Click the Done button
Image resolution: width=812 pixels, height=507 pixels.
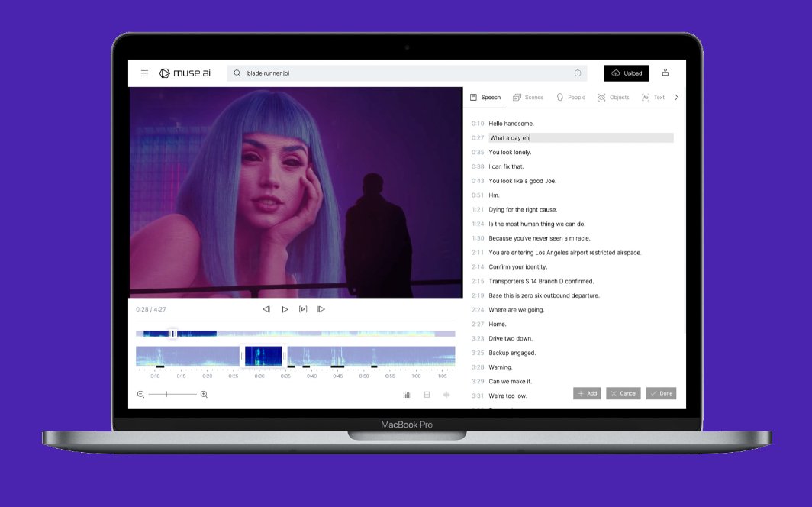pos(661,393)
